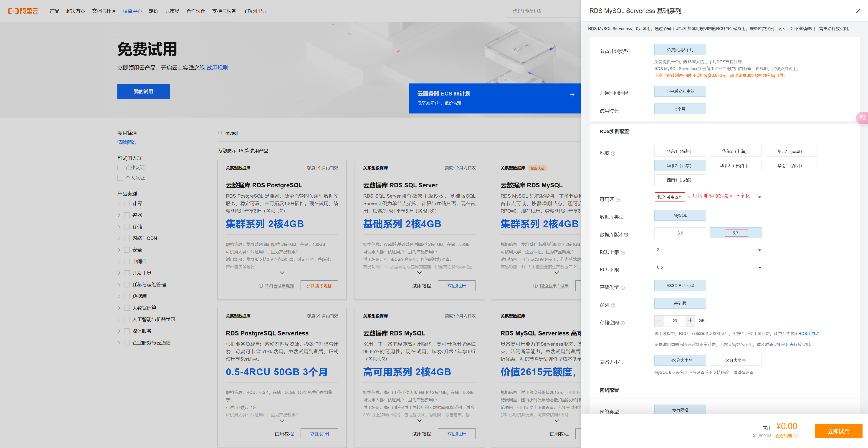Viewport: 868px width, 448px height.
Task: Click help icon beside 存储空间
Action: [622, 323]
